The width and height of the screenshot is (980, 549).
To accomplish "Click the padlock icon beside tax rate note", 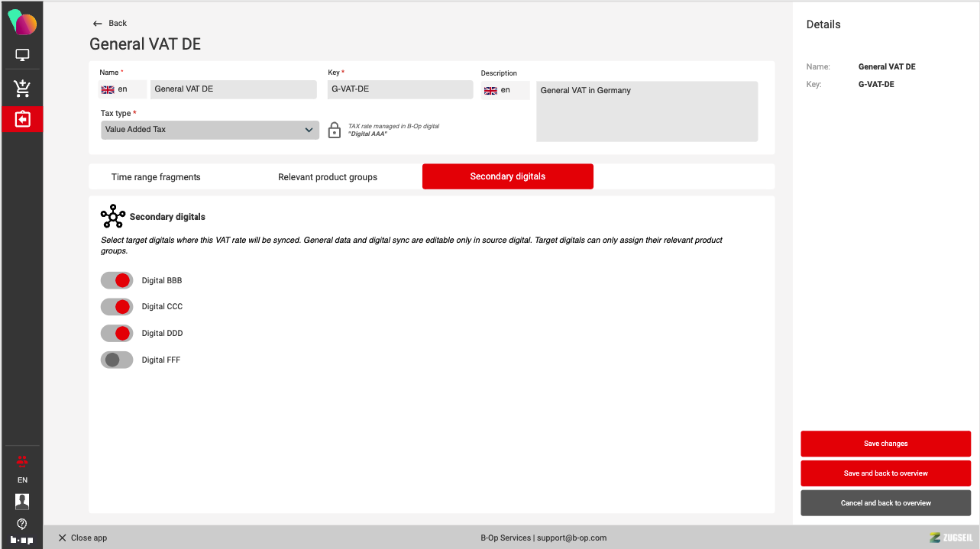I will tap(334, 130).
